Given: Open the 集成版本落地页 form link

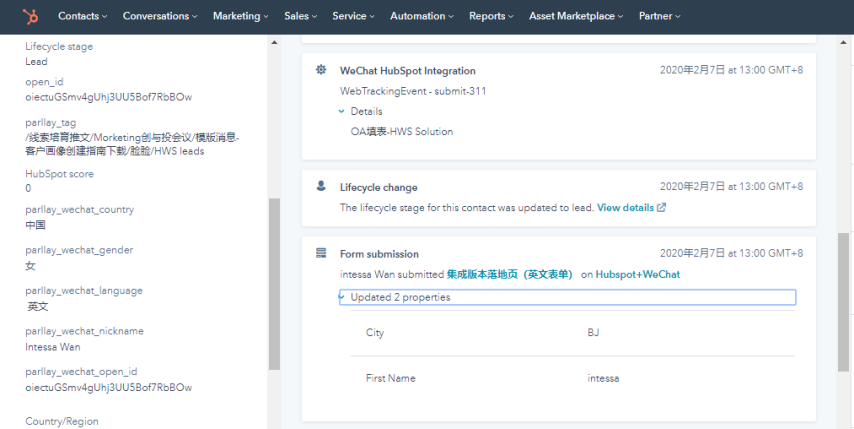Looking at the screenshot, I should click(x=509, y=274).
